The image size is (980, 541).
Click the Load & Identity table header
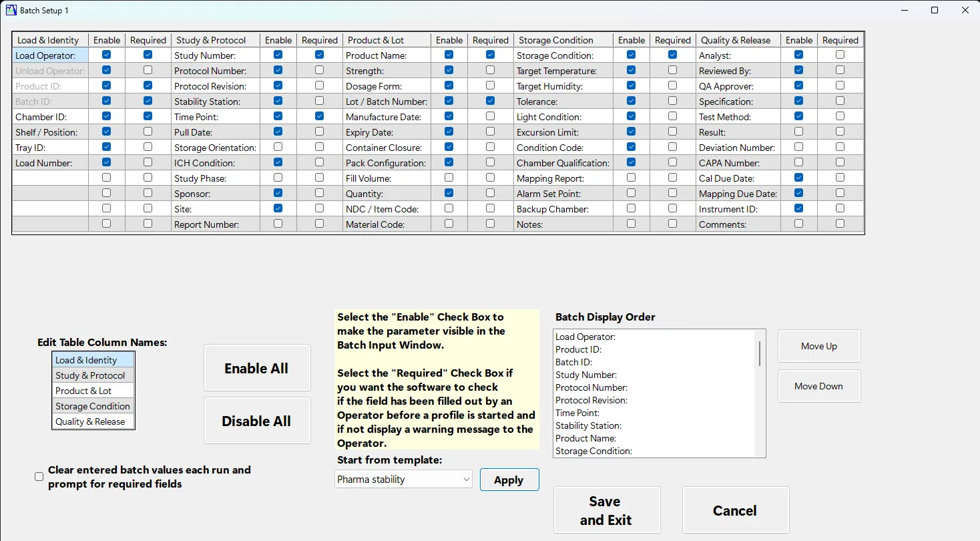point(51,40)
